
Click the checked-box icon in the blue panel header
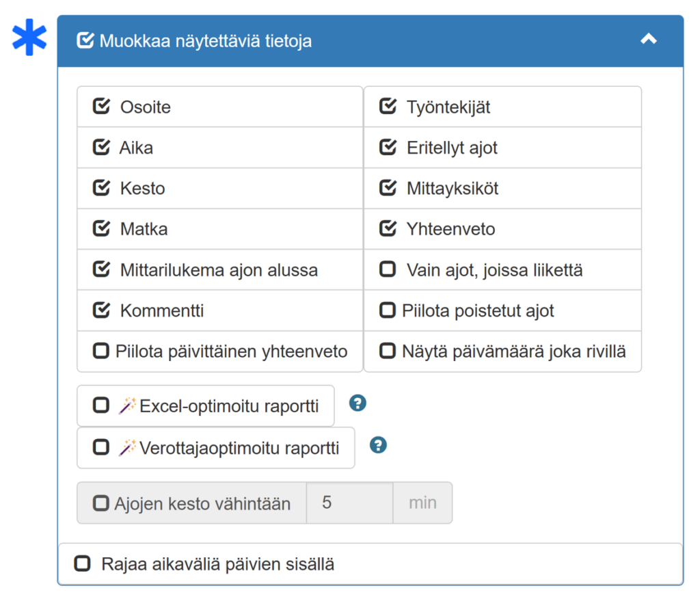(x=85, y=40)
